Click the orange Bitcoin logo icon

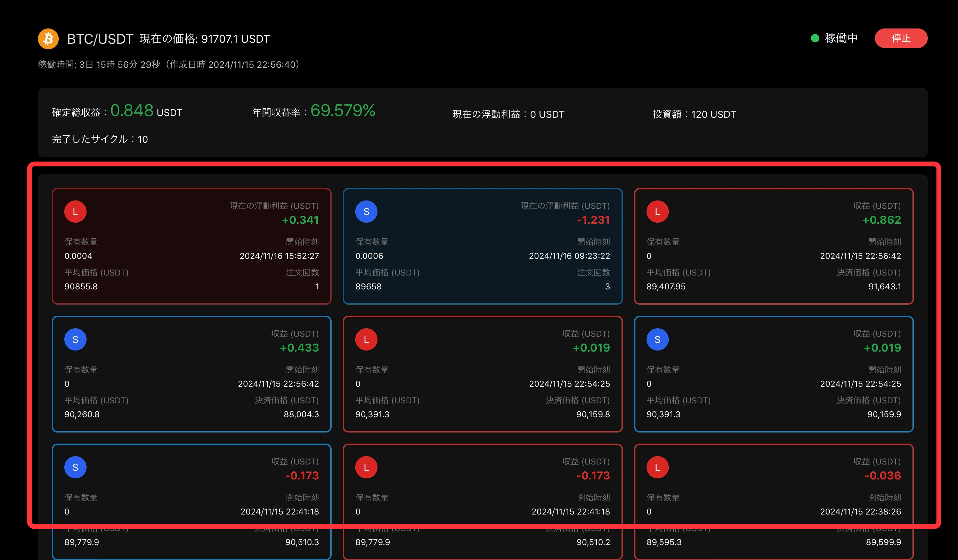point(48,39)
